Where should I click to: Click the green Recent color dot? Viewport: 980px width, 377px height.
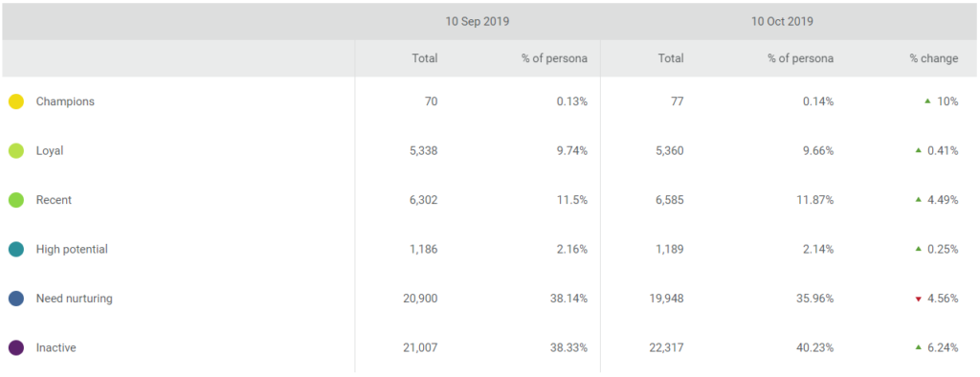pos(16,200)
